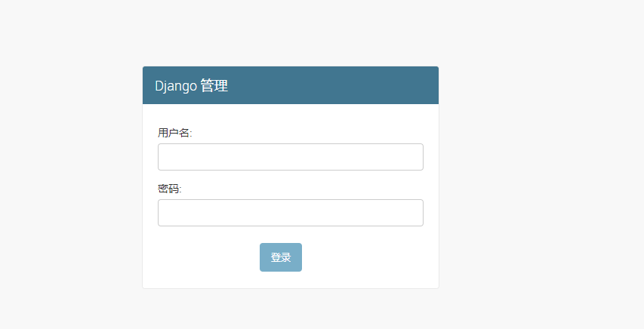The height and width of the screenshot is (329, 644).
Task: Focus the 密码 password input field
Action: 291,213
